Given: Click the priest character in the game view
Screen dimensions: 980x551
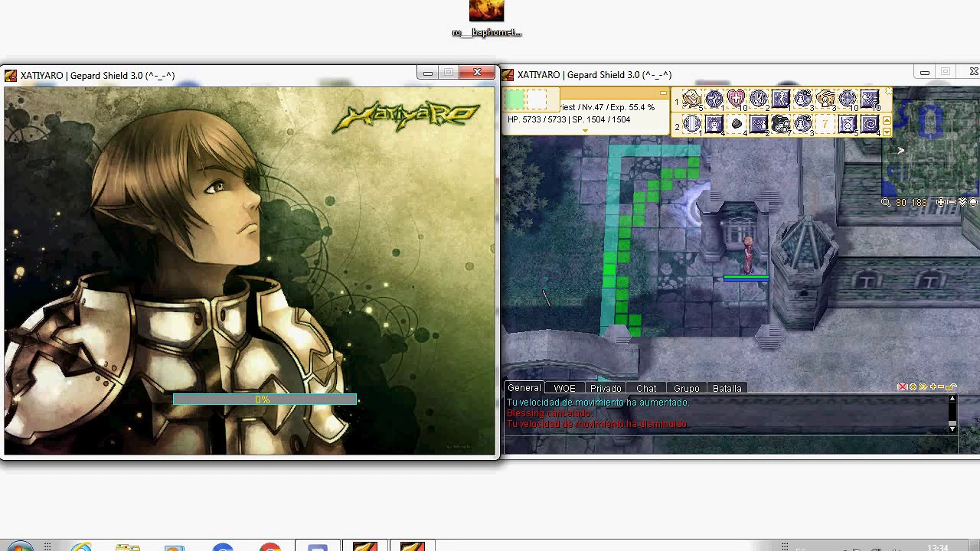Looking at the screenshot, I should (x=748, y=254).
